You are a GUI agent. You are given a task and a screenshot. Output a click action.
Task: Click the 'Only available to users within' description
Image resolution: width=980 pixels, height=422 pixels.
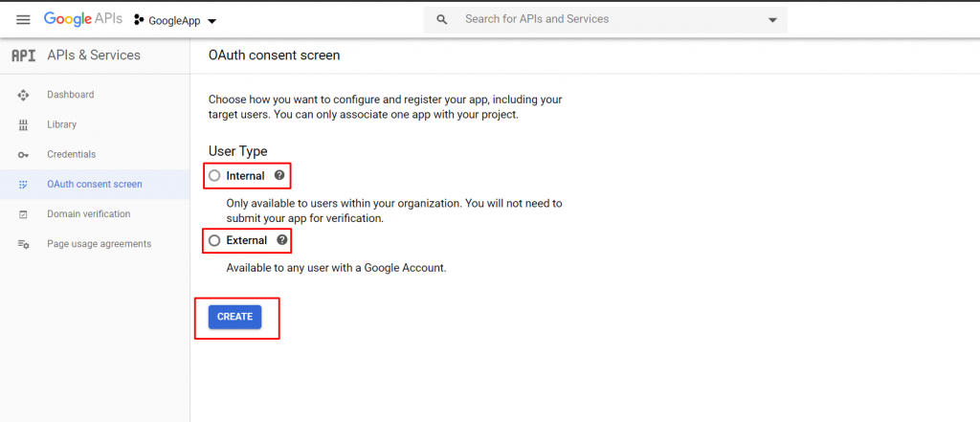click(394, 211)
